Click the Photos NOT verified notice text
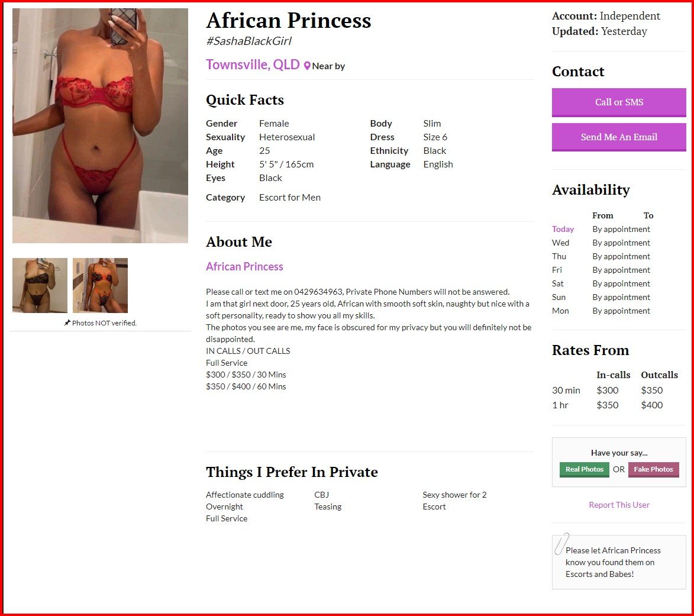The height and width of the screenshot is (616, 694). (x=105, y=323)
